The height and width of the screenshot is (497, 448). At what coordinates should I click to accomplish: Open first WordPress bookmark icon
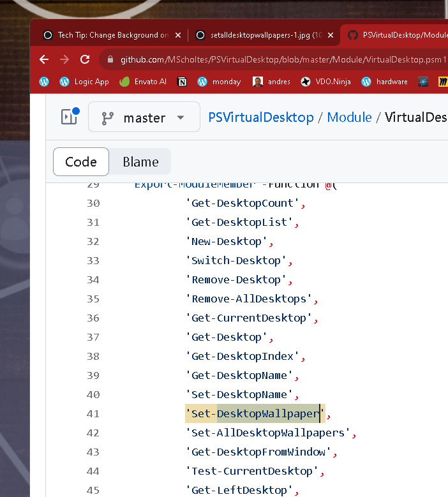coord(44,82)
